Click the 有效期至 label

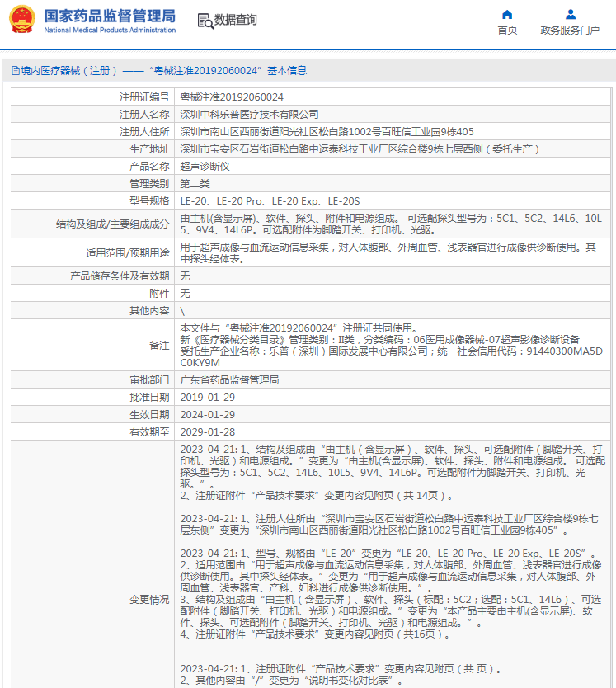(x=149, y=431)
